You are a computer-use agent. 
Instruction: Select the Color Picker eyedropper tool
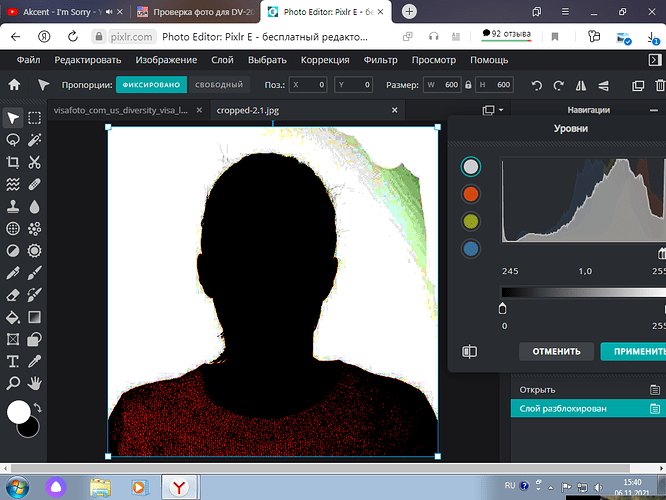[x=34, y=362]
